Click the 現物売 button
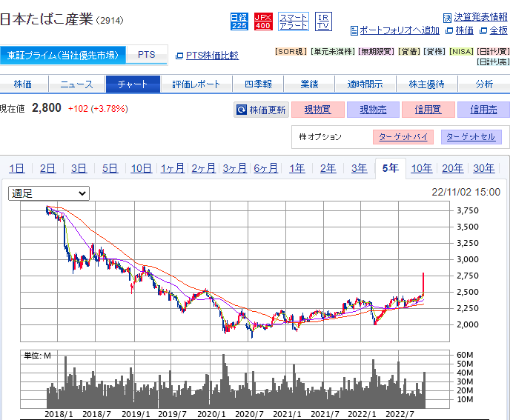 (x=373, y=110)
